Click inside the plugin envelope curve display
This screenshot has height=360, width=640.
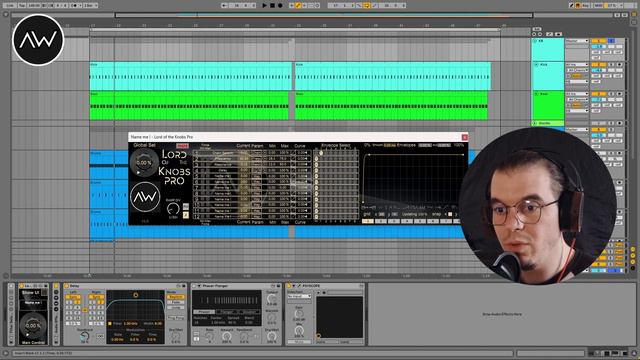click(413, 178)
